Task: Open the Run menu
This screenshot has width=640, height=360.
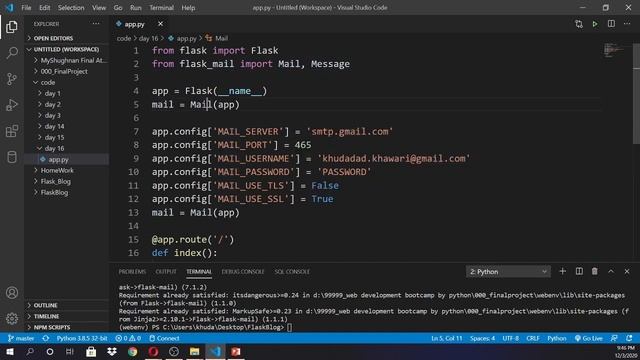Action: (x=136, y=7)
